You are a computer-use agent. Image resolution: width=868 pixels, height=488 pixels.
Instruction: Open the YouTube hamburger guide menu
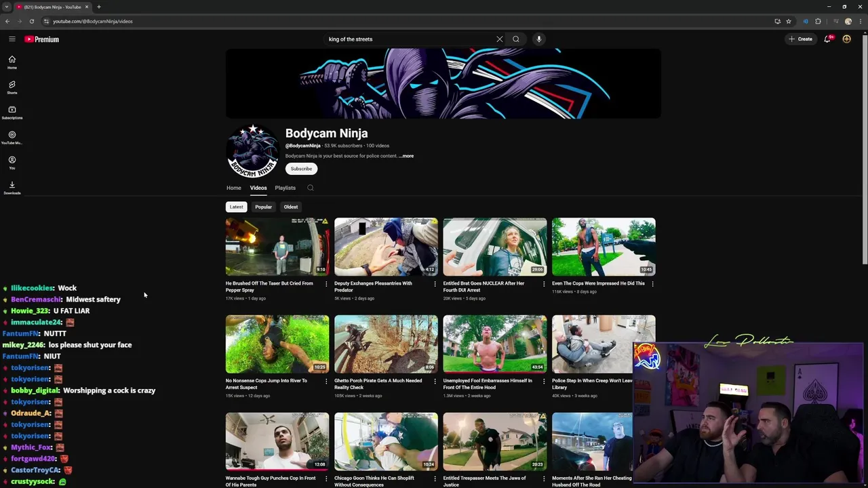pyautogui.click(x=12, y=39)
